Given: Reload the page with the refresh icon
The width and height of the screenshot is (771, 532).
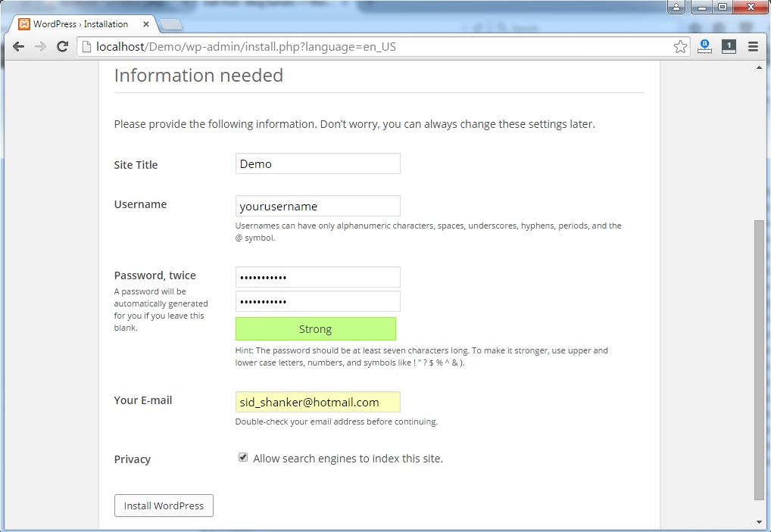Looking at the screenshot, I should pos(62,47).
